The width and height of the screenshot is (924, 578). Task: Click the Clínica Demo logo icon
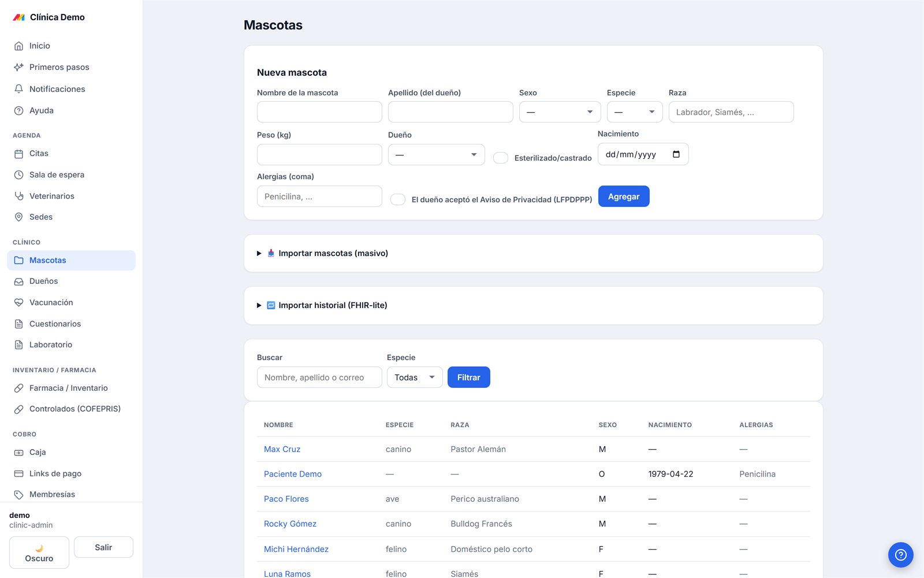[x=19, y=17]
